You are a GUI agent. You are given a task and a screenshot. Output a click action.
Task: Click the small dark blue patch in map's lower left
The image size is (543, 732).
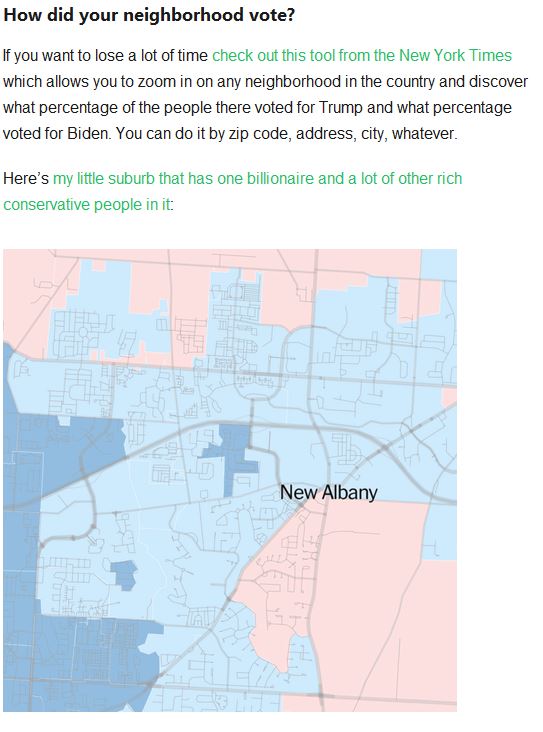(124, 574)
